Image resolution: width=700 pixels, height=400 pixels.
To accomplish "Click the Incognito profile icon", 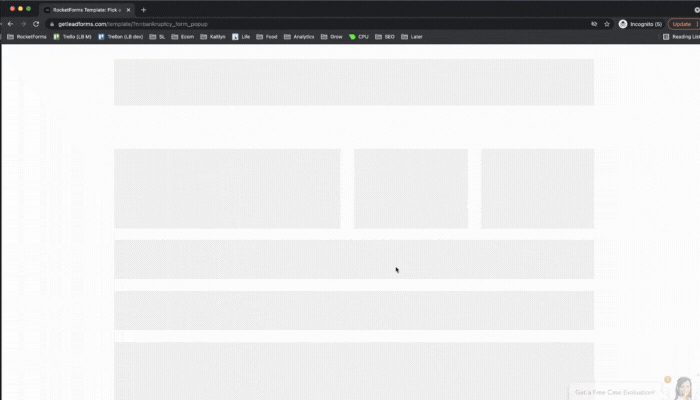I will coord(623,23).
